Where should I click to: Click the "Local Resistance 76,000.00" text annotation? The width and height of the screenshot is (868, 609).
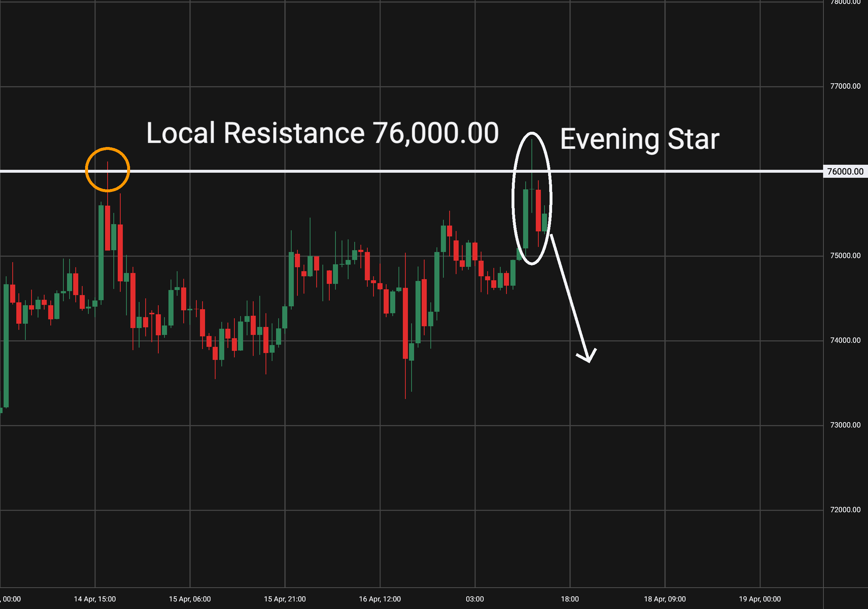[x=322, y=133]
